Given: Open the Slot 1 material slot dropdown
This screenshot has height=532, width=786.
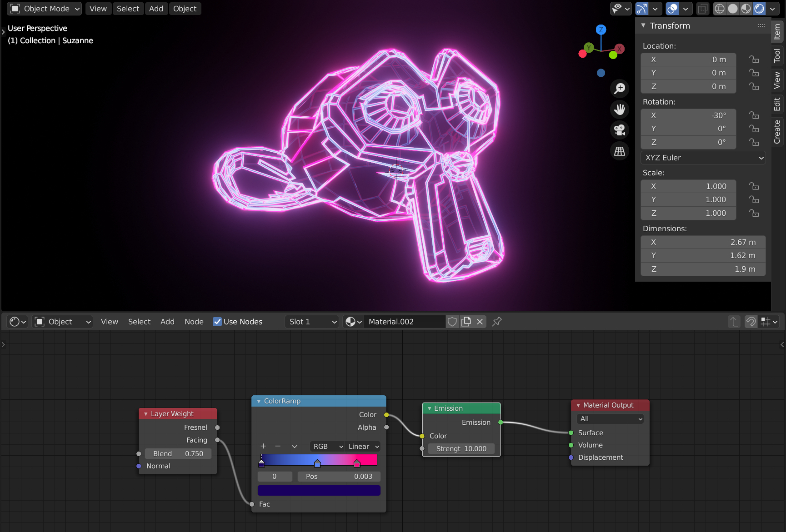Looking at the screenshot, I should coord(312,322).
